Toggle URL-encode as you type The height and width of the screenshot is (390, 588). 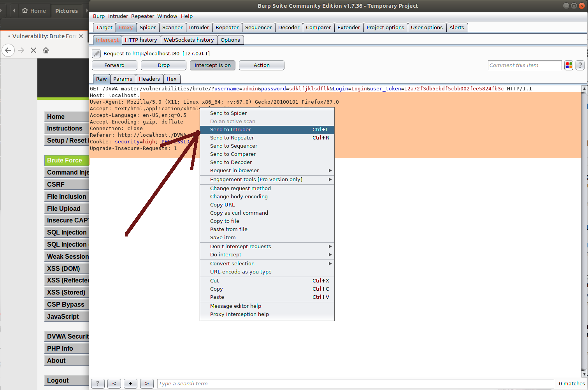pos(267,272)
